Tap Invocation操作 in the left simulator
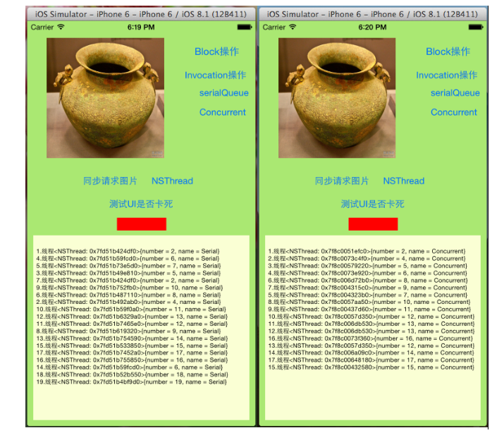Image resolution: width=504 pixels, height=440 pixels. (216, 75)
